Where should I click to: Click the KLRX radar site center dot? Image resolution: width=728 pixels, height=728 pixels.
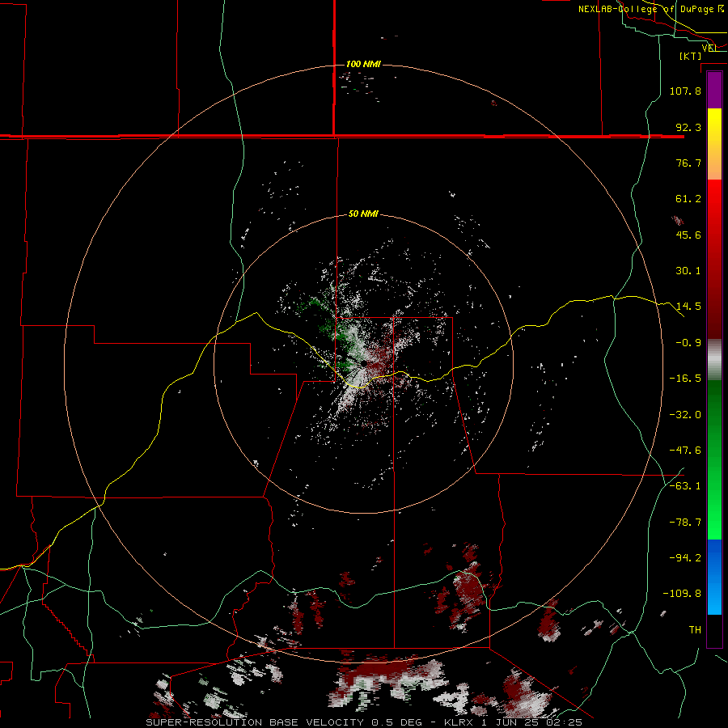point(366,362)
